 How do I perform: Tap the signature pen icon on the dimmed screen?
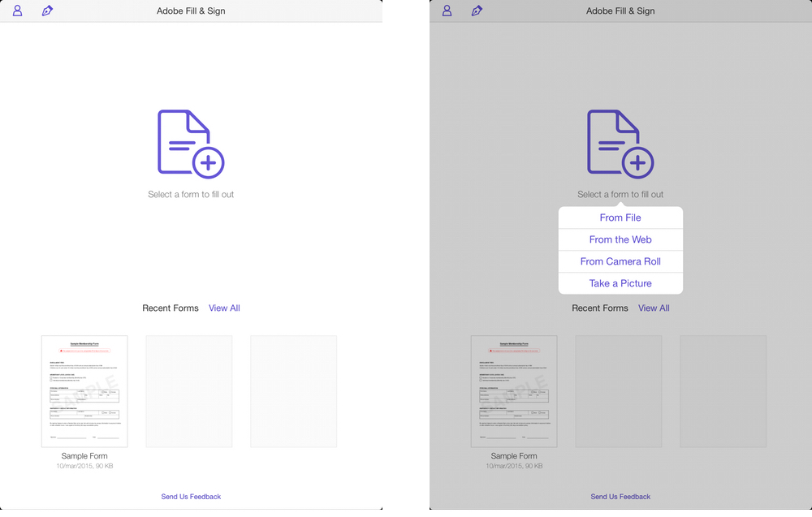[x=477, y=11]
